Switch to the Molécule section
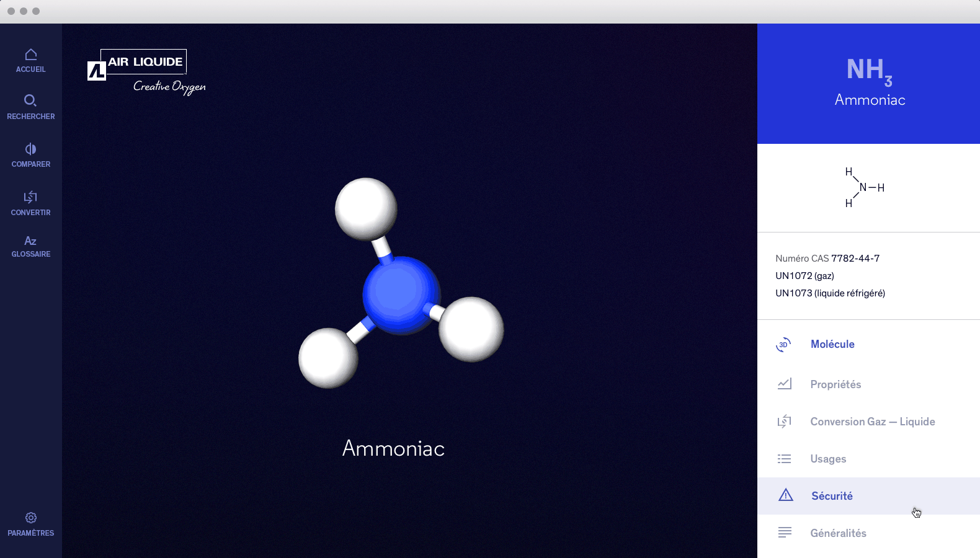980x558 pixels. [832, 344]
